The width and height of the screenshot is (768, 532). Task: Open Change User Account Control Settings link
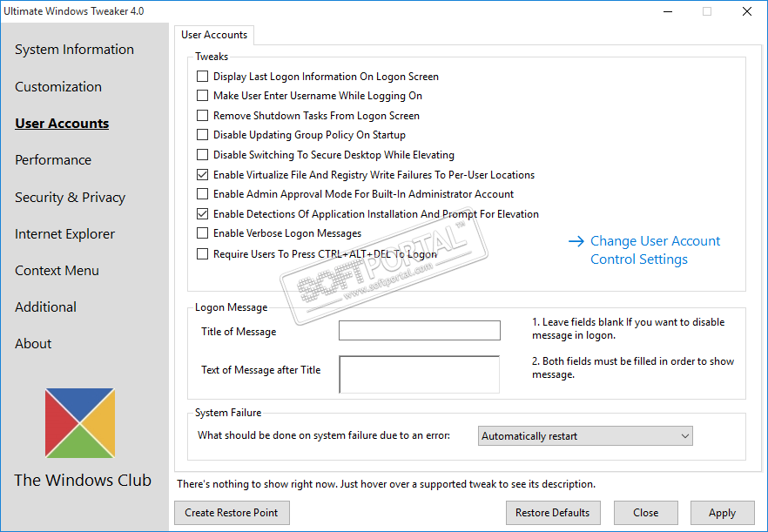point(655,250)
